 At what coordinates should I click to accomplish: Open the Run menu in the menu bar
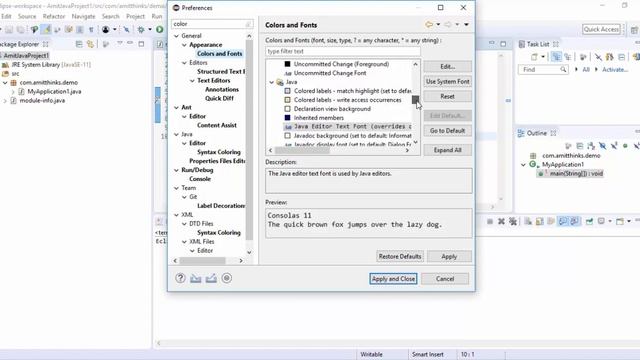click(x=157, y=16)
